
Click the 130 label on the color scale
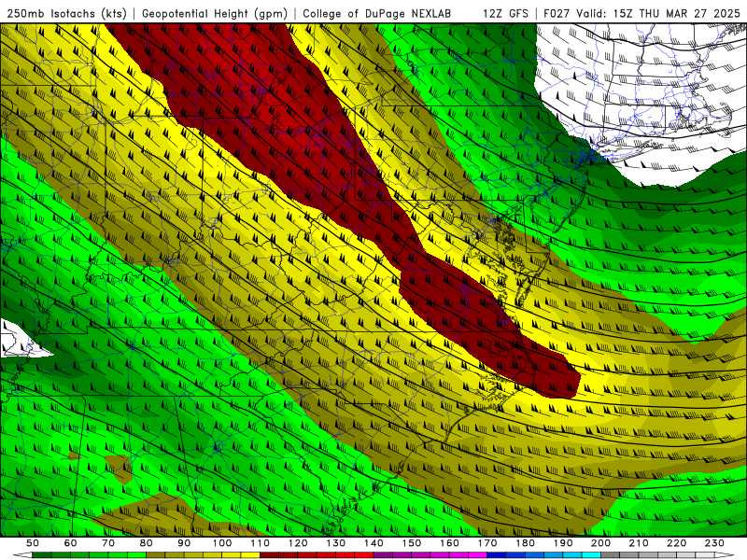point(336,543)
